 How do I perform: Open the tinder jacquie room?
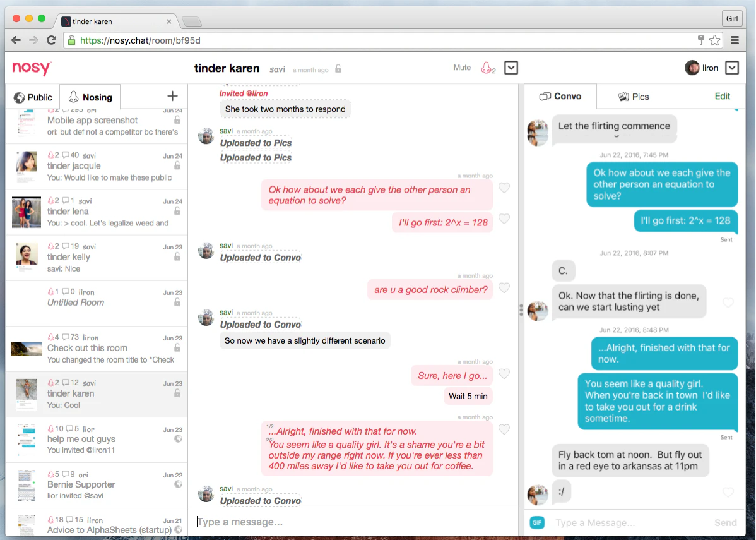point(97,167)
